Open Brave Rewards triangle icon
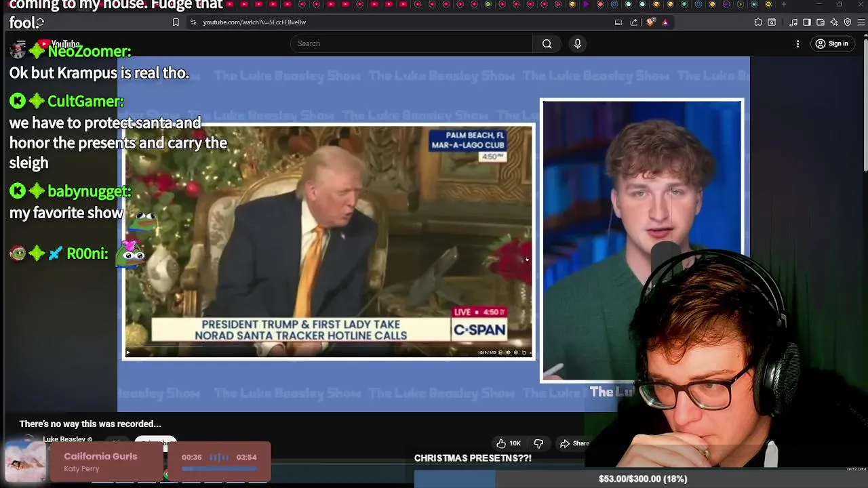 [x=665, y=22]
